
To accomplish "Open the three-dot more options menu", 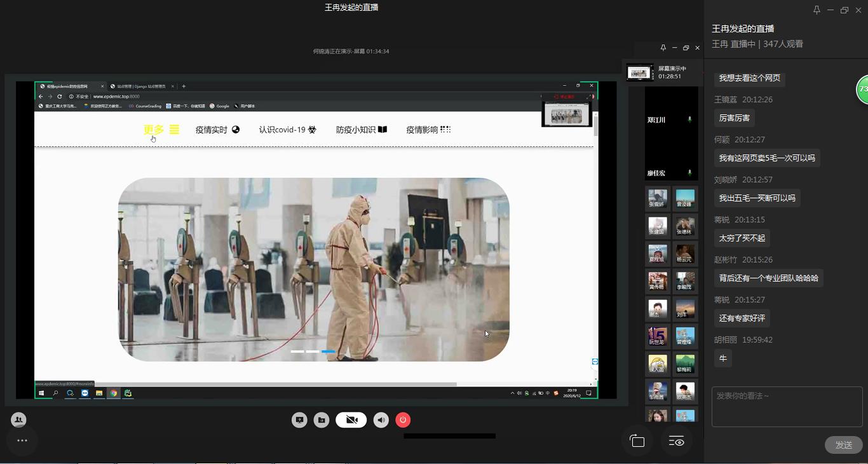I will coord(22,440).
